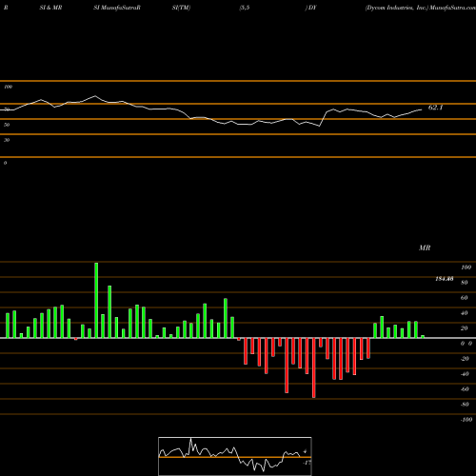The height and width of the screenshot is (476, 476).
Task: Click the 80 label on MR right axis
Action: pos(465,283)
